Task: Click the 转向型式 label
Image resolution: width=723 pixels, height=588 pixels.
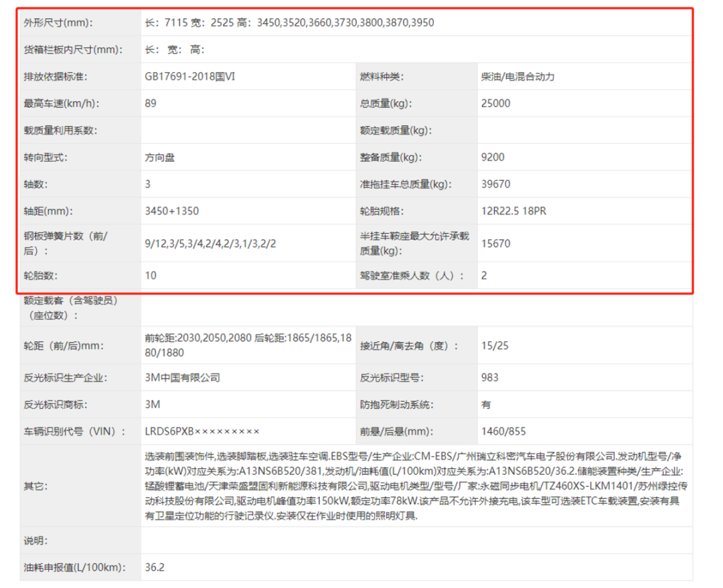Action: (x=46, y=157)
